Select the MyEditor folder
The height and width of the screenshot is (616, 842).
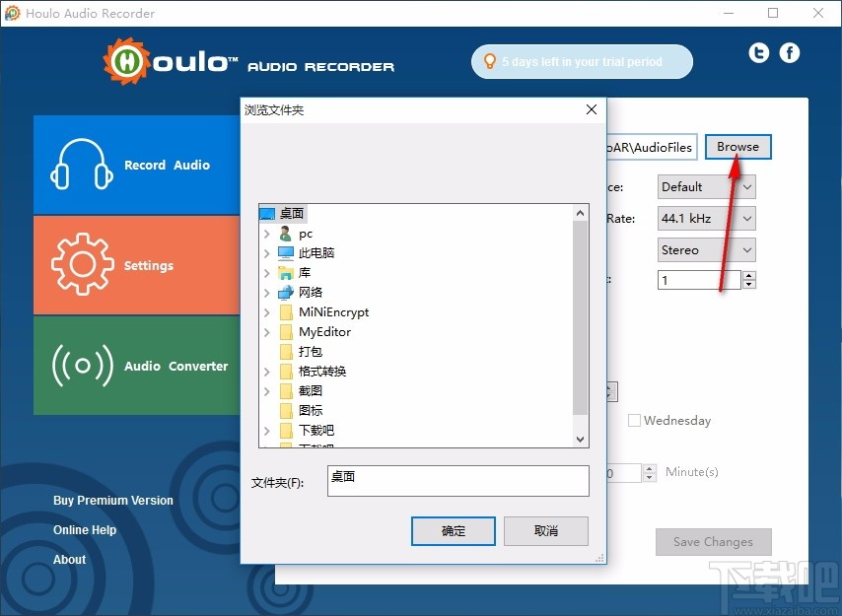point(324,331)
